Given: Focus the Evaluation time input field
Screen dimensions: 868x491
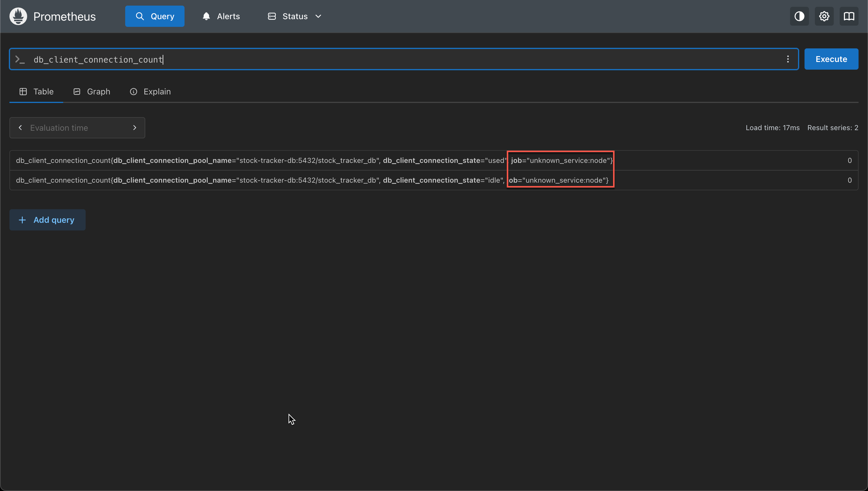Looking at the screenshot, I should [x=77, y=128].
